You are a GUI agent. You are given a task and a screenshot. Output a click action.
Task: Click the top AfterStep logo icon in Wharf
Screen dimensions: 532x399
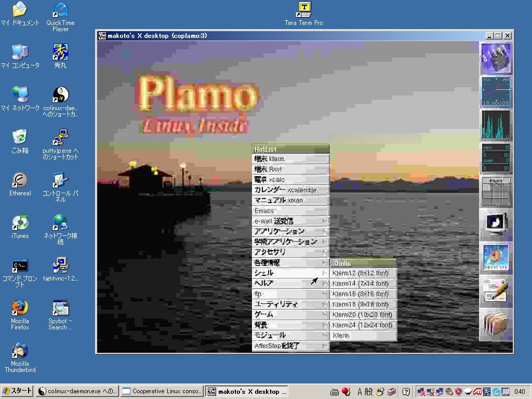click(x=496, y=58)
